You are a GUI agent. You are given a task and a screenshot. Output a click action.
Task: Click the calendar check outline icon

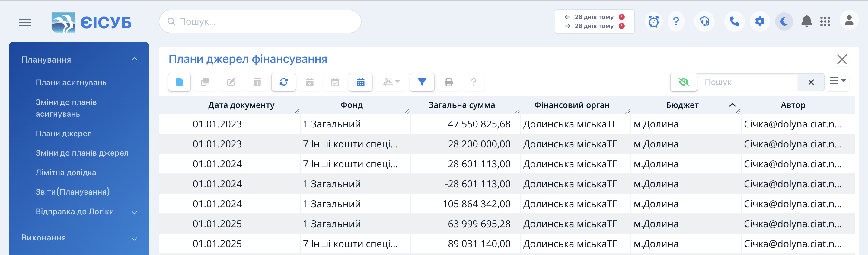pos(335,82)
